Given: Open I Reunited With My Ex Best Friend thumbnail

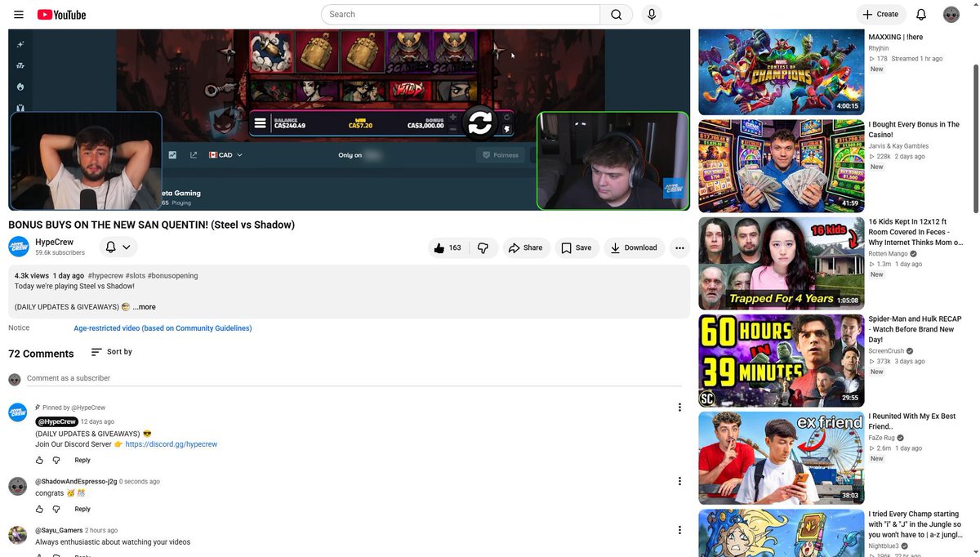Looking at the screenshot, I should 781,458.
